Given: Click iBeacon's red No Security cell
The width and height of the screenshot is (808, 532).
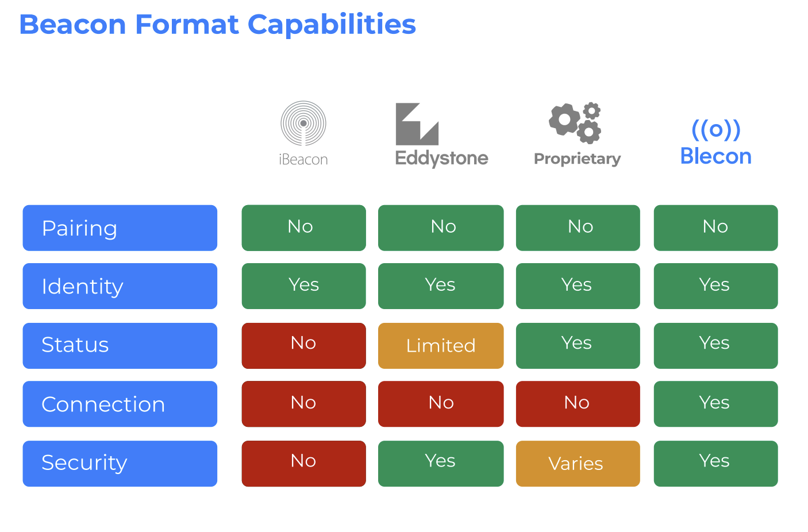Looking at the screenshot, I should click(303, 463).
